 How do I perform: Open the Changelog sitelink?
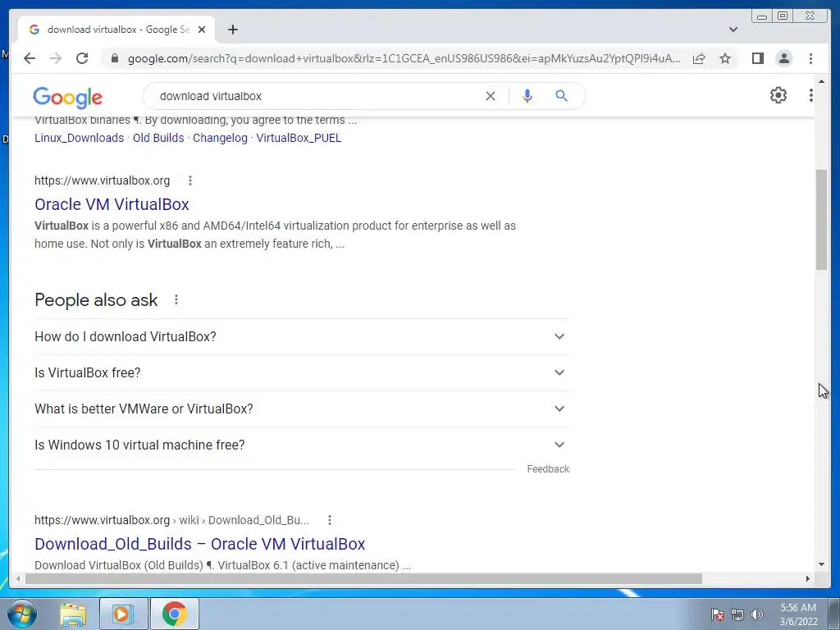click(x=220, y=138)
